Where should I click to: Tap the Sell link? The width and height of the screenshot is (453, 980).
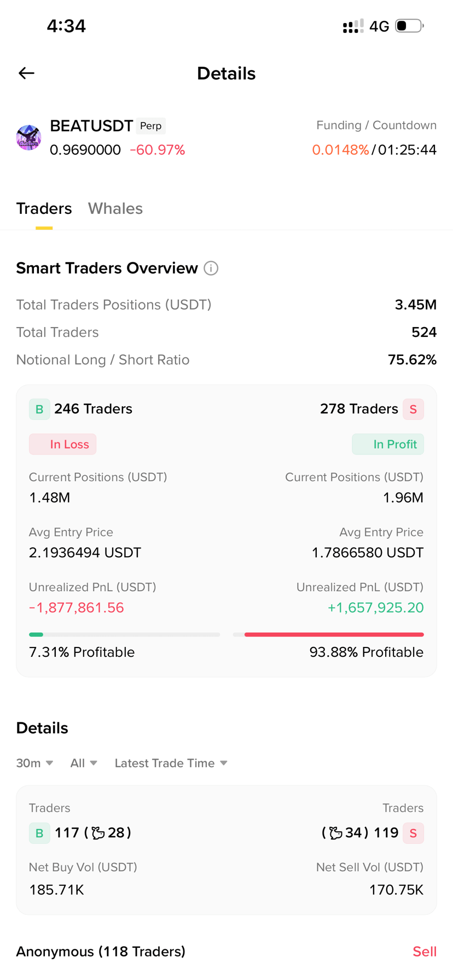[x=425, y=952]
